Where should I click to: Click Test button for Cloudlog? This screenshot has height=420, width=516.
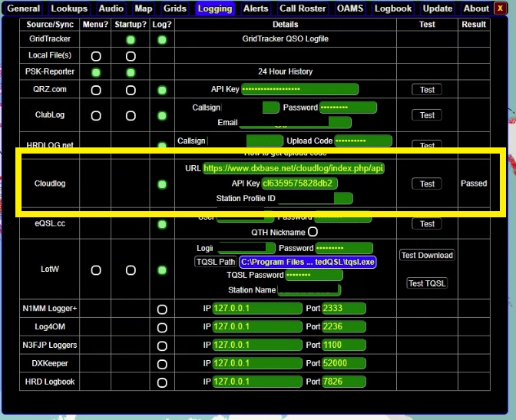[x=428, y=184]
